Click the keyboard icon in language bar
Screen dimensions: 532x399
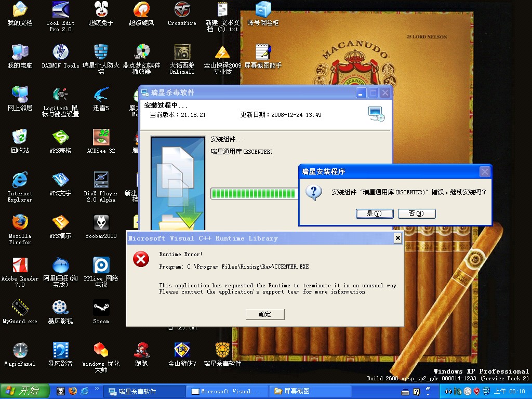[405, 392]
